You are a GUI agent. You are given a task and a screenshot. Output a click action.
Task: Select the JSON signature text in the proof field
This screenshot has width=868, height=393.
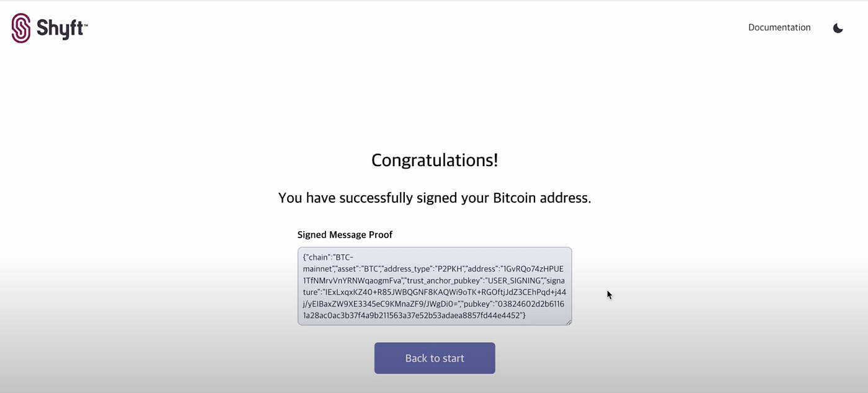pos(434,286)
